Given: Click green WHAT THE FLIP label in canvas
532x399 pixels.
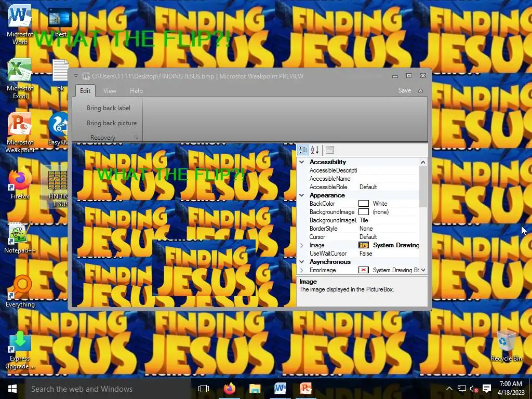Looking at the screenshot, I should 171,175.
